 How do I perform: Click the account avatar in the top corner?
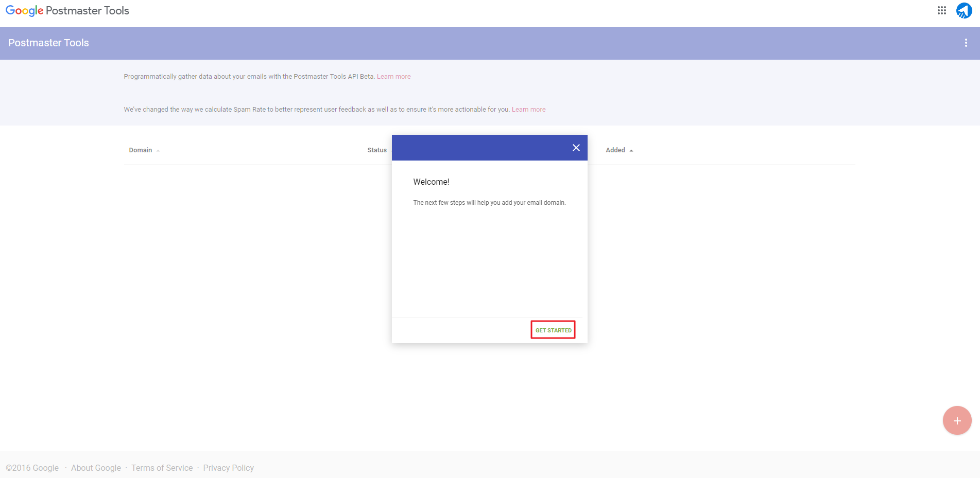964,10
